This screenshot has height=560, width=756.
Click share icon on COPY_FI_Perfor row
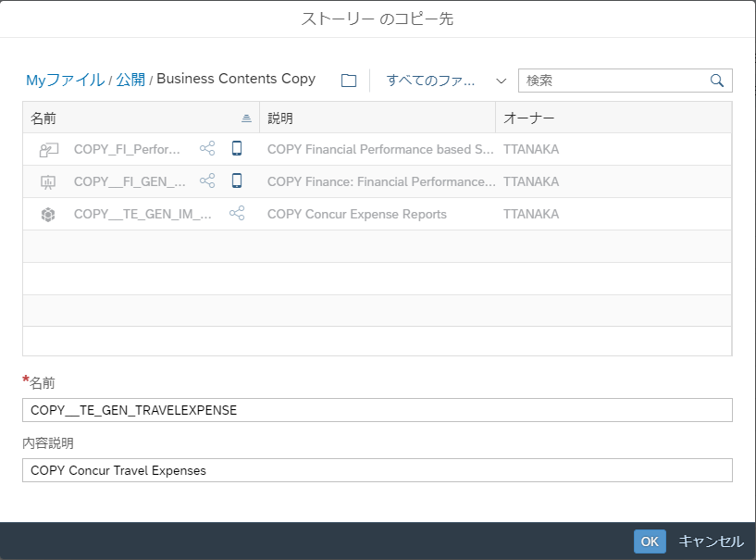pos(207,149)
